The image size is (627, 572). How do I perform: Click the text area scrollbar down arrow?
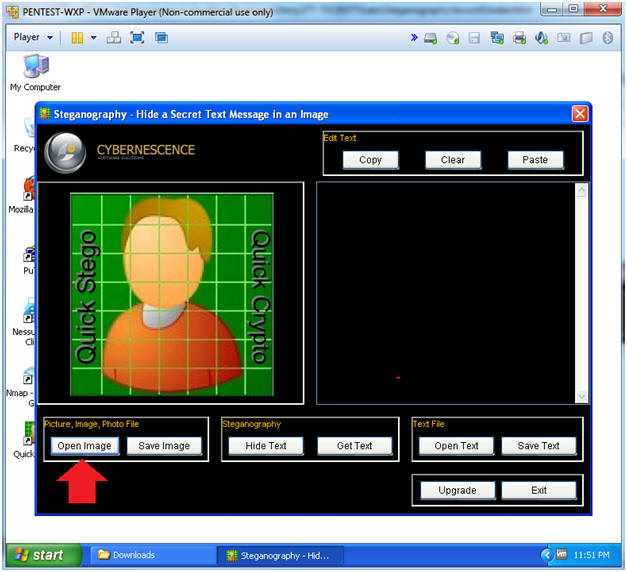coord(581,396)
